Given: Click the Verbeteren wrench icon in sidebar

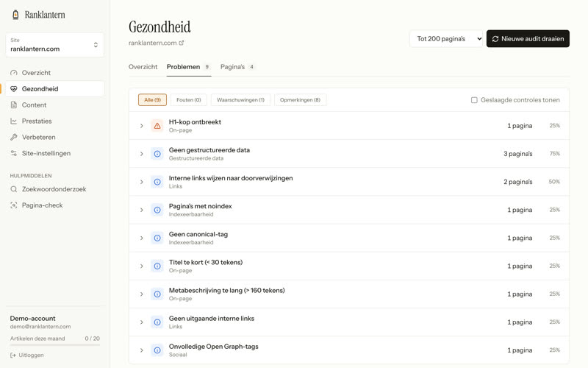Looking at the screenshot, I should tap(14, 138).
